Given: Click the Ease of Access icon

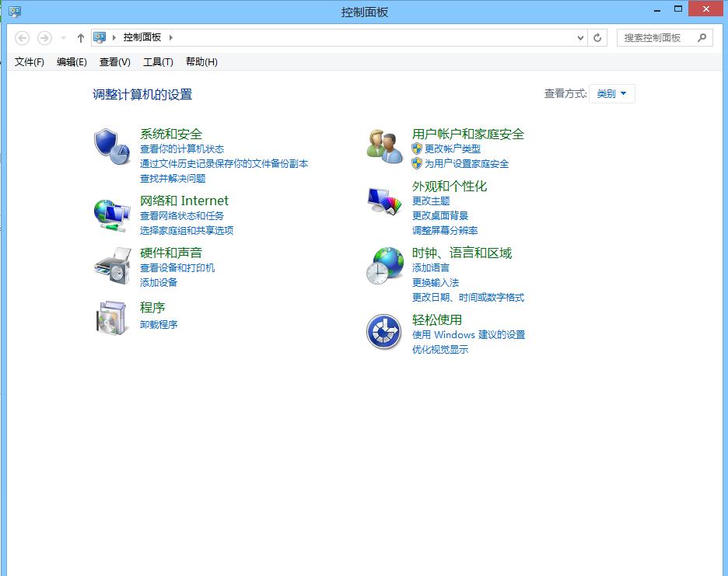Looking at the screenshot, I should tap(383, 332).
